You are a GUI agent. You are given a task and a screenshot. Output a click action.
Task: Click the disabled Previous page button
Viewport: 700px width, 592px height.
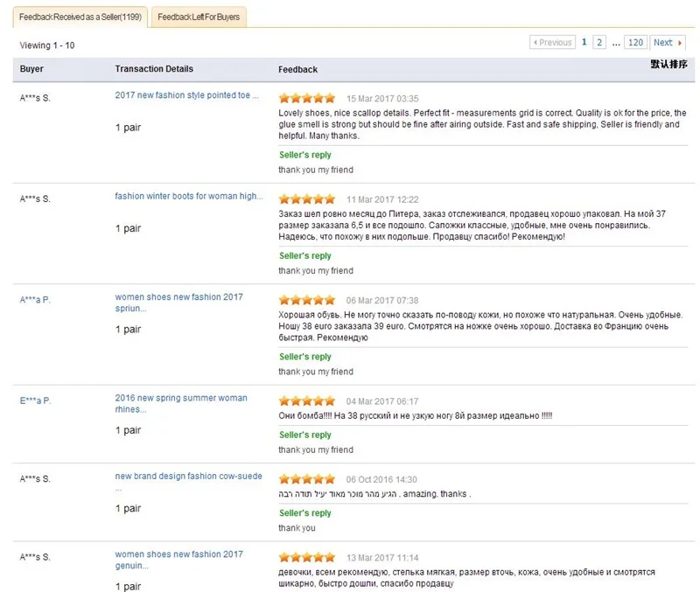[552, 42]
